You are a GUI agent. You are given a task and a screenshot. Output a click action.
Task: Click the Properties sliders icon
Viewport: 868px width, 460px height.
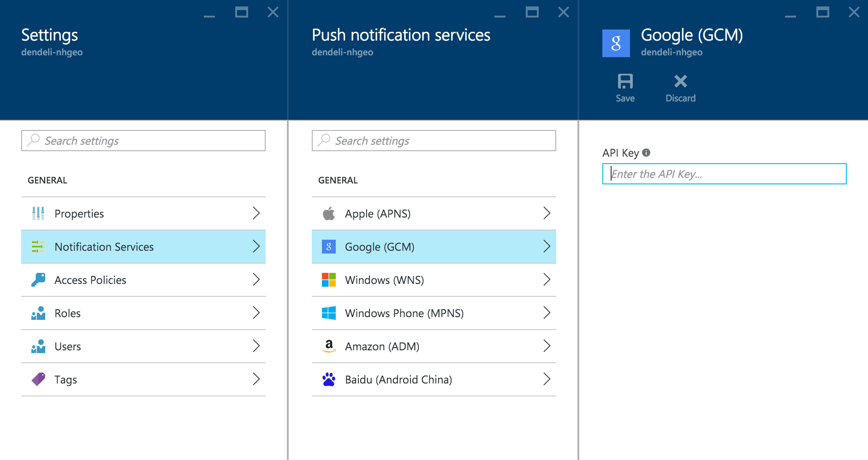tap(38, 213)
